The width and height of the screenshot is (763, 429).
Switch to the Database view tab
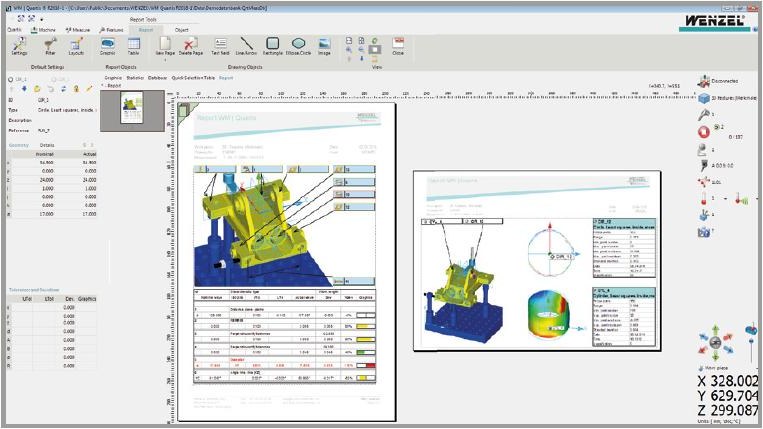157,78
